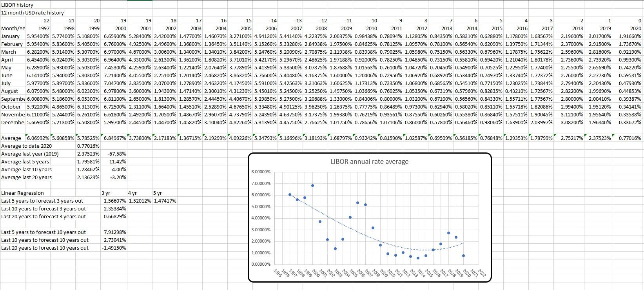Click the chart's 8.00000% axis label
Image resolution: width=644 pixels, height=290 pixels.
tap(261, 172)
